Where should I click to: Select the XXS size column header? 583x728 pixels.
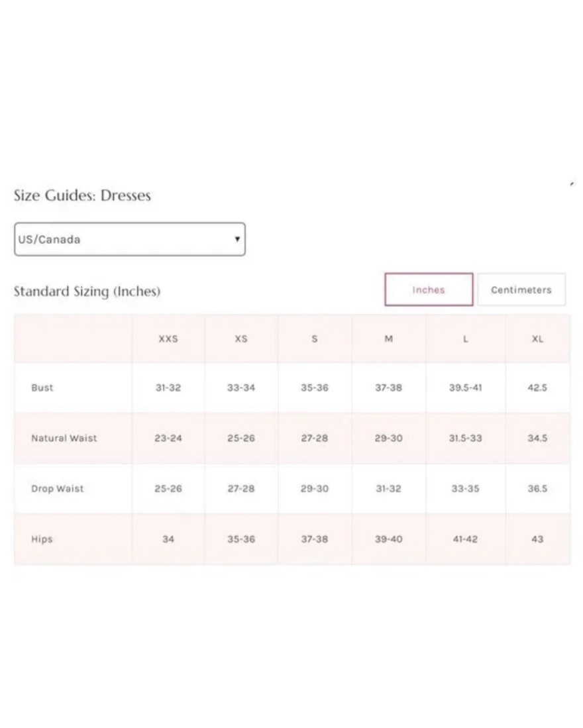coord(168,339)
